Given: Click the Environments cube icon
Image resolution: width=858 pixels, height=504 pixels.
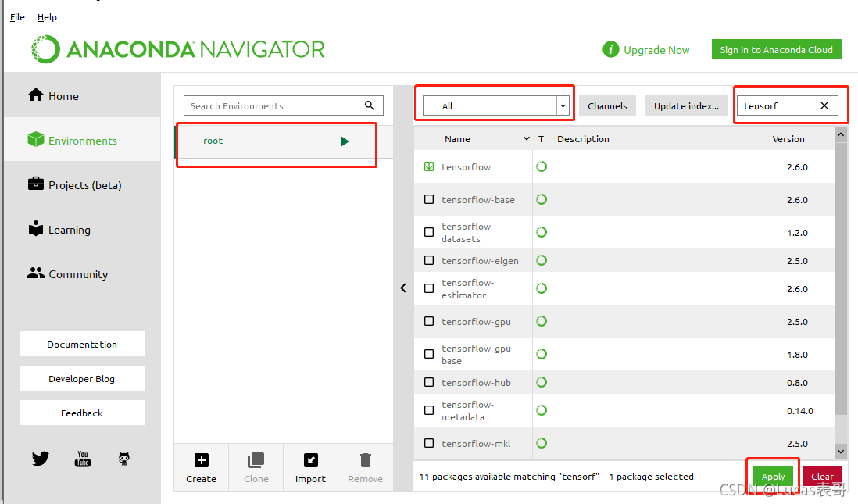Looking at the screenshot, I should [x=36, y=140].
